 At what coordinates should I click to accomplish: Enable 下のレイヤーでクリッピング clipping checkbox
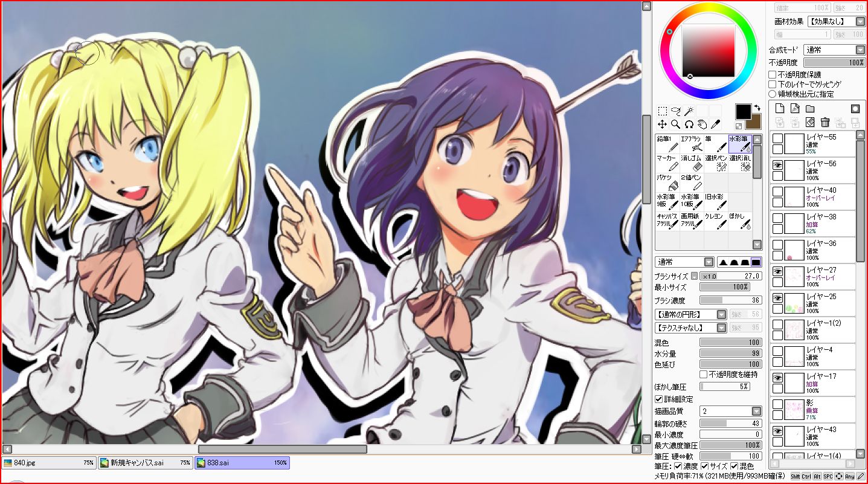(x=772, y=84)
